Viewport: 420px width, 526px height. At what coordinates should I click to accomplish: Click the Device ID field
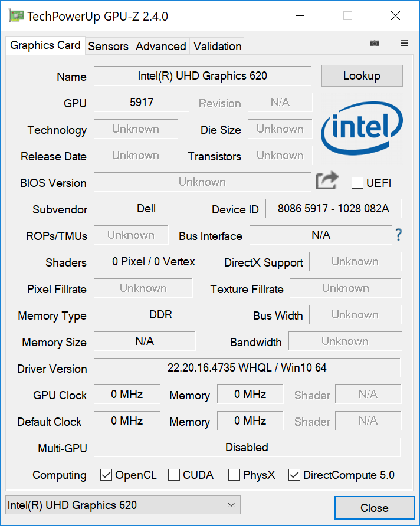(x=333, y=208)
